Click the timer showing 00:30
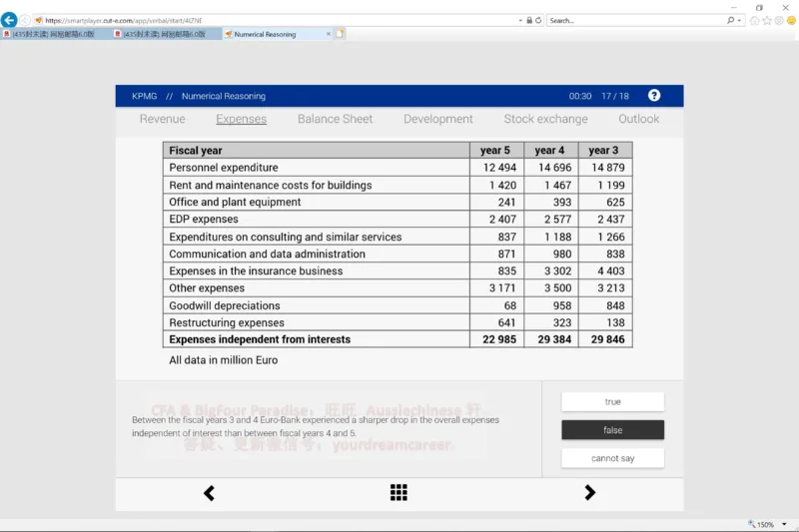This screenshot has height=532, width=799. 580,96
